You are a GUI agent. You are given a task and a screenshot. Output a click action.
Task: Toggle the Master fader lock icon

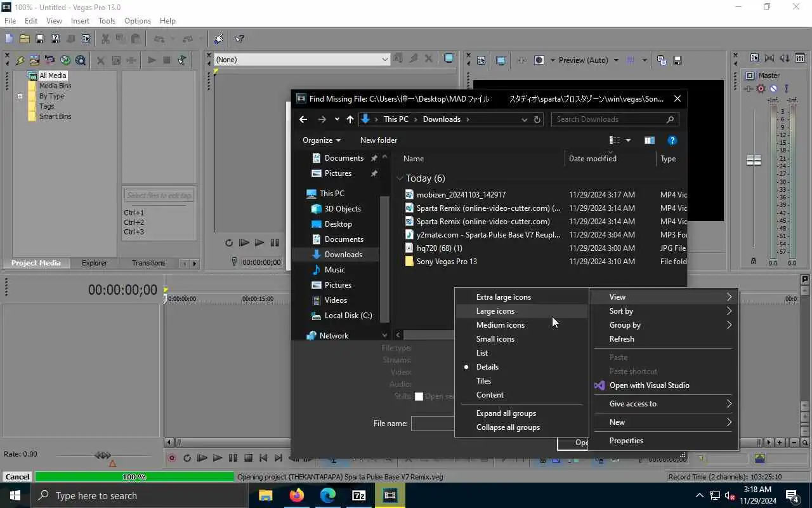[754, 261]
